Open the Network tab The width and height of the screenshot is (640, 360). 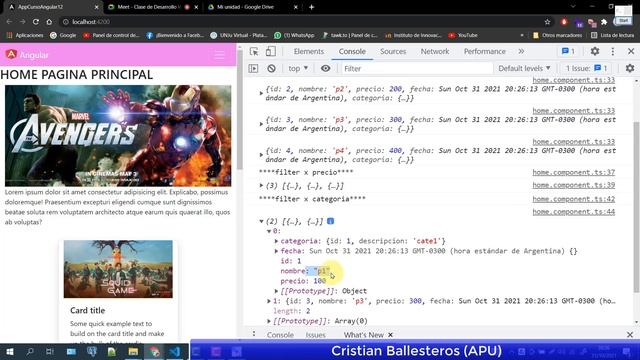coord(435,51)
